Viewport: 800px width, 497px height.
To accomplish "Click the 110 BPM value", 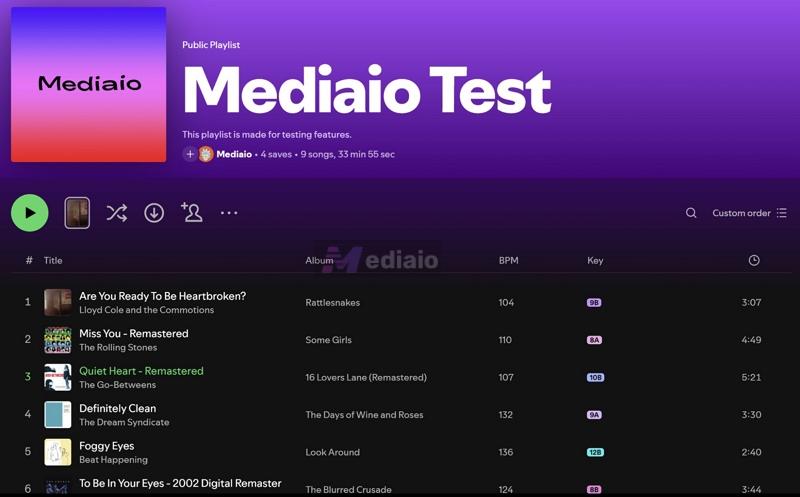I will tap(505, 340).
